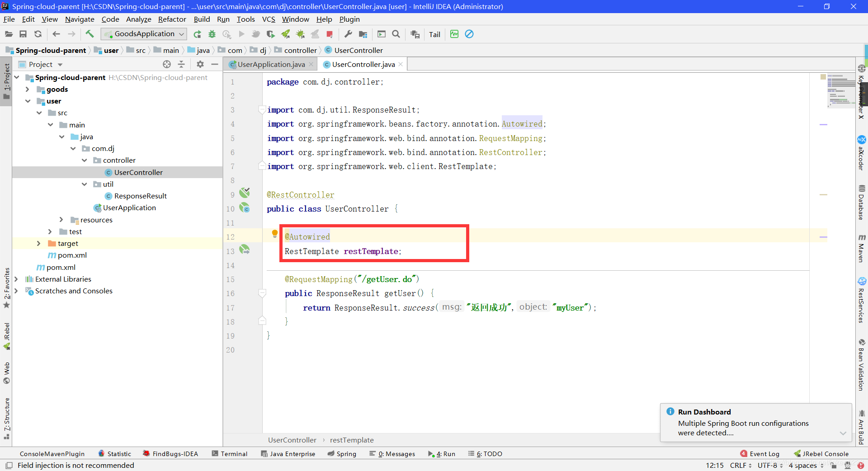Fold the getUser method on line 16

(262, 293)
